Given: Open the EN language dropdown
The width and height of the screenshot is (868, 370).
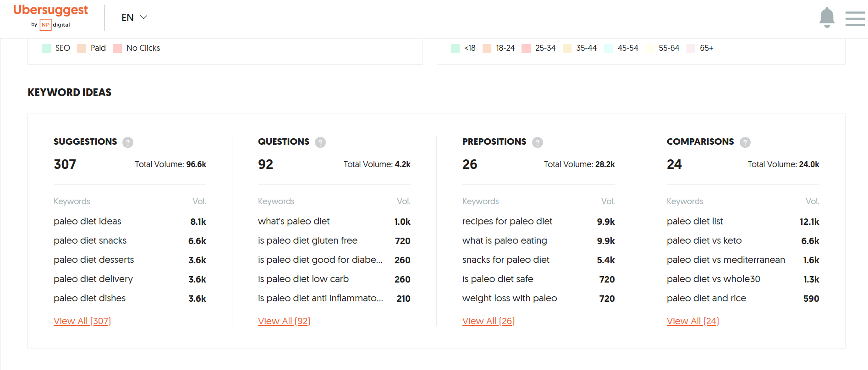Looking at the screenshot, I should click(x=127, y=17).
